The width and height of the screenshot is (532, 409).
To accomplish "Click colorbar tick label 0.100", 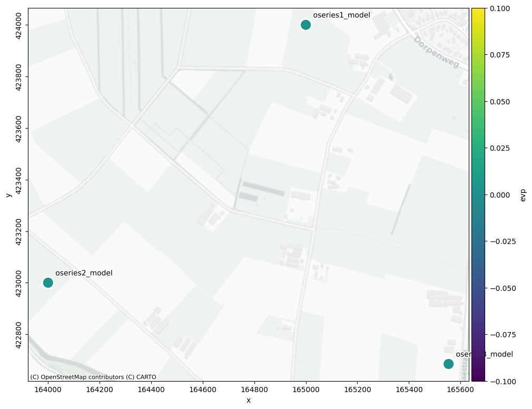I will pyautogui.click(x=500, y=8).
